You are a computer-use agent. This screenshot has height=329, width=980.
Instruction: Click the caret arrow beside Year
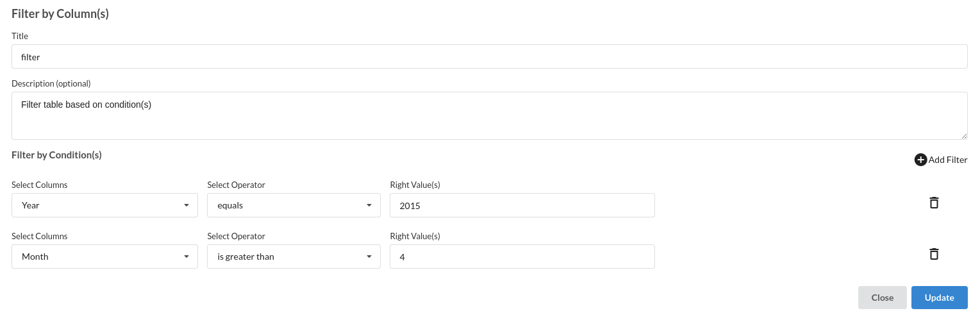pos(187,205)
